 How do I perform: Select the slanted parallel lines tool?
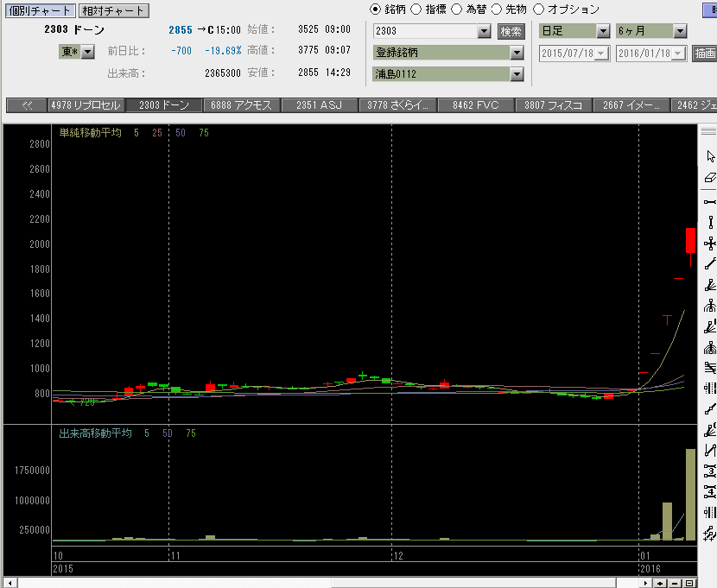(710, 368)
